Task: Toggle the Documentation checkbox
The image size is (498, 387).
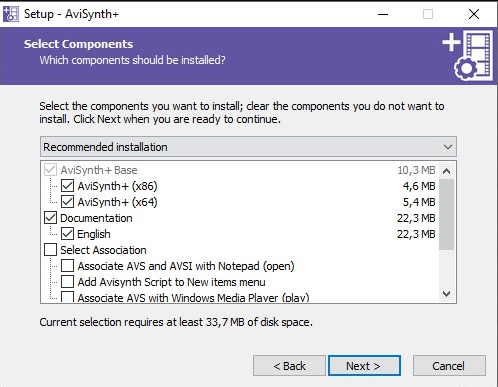Action: coord(50,218)
